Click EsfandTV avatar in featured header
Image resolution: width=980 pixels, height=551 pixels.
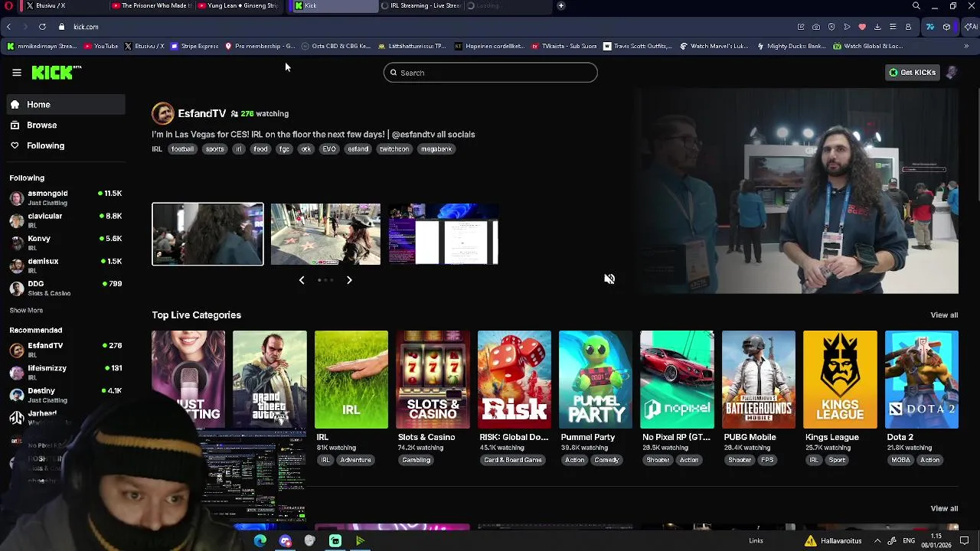162,113
